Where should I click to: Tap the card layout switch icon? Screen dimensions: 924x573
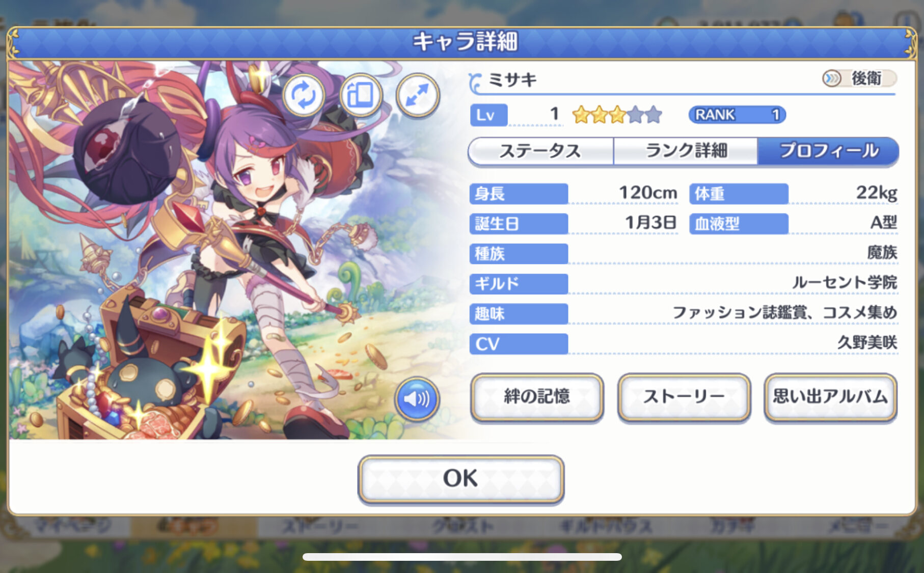[x=361, y=95]
